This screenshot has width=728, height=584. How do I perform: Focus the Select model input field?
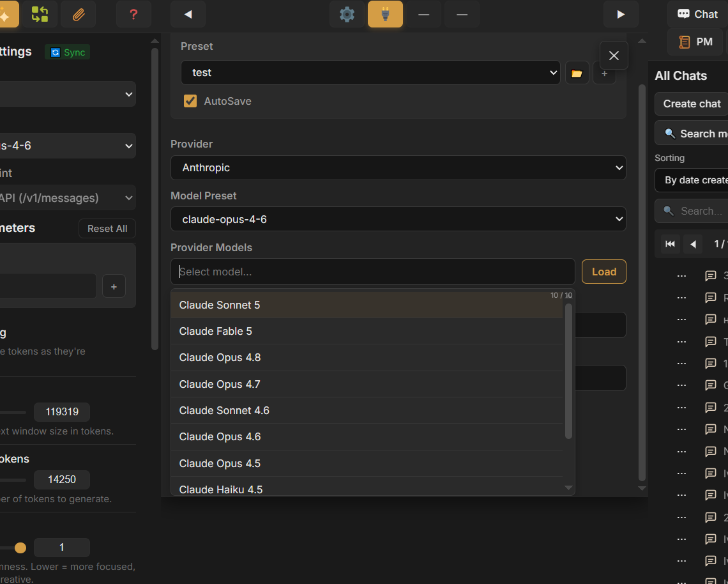click(373, 272)
